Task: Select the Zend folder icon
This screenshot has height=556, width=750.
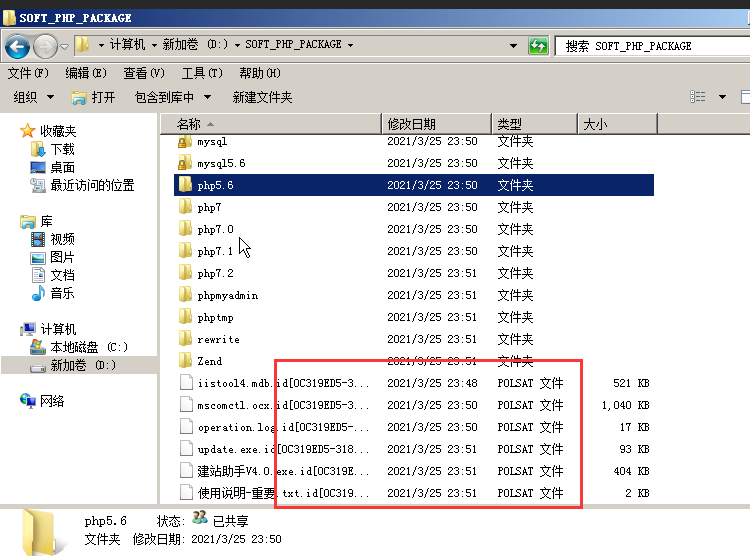Action: pos(184,361)
